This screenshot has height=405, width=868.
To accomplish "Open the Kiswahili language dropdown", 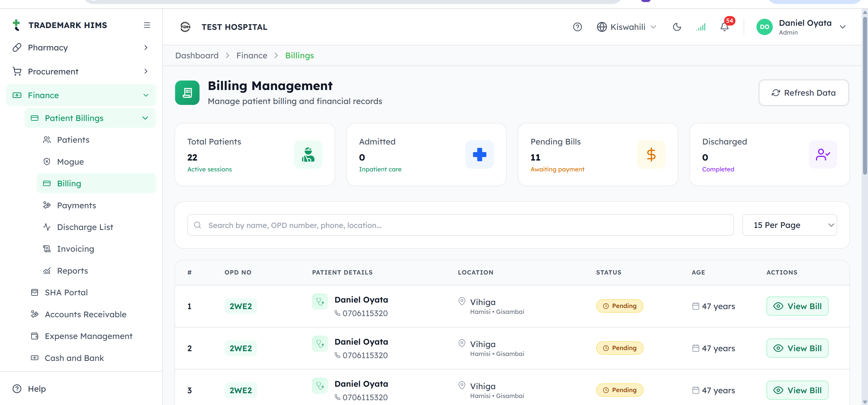I will coord(627,27).
